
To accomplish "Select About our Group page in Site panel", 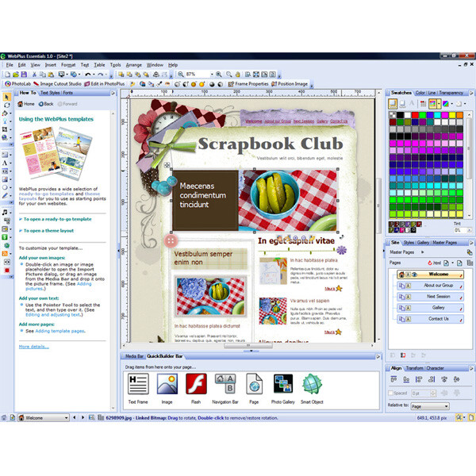I will coord(430,286).
